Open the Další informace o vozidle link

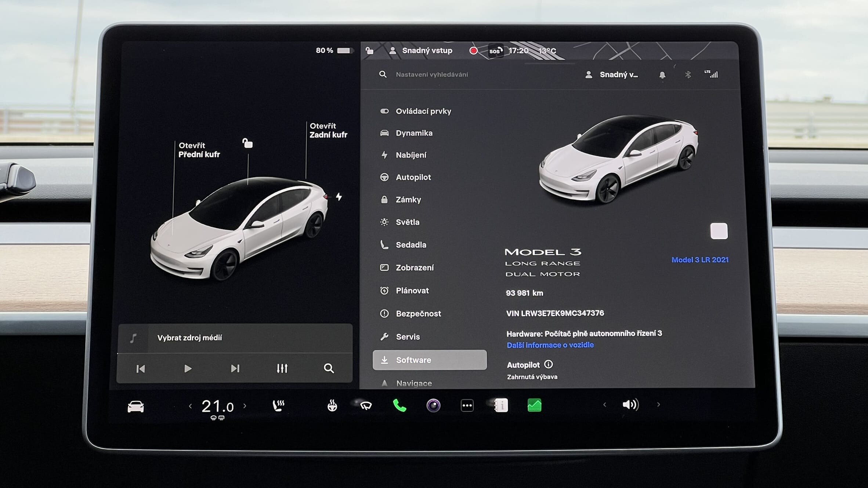[x=550, y=345]
